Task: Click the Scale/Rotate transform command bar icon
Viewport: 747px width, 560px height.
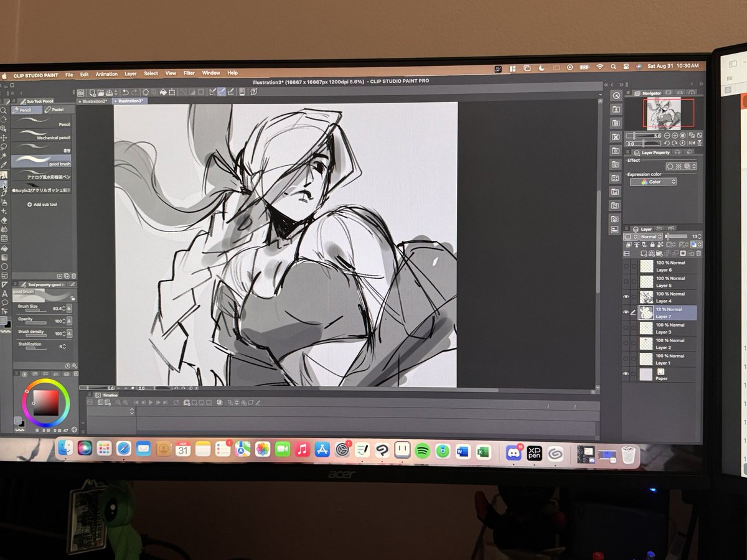Action: (172, 92)
